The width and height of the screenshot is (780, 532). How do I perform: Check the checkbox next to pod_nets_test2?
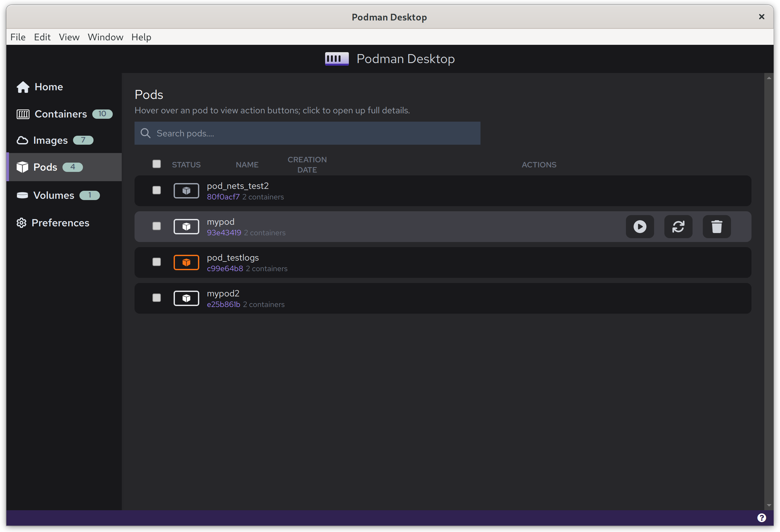click(156, 190)
